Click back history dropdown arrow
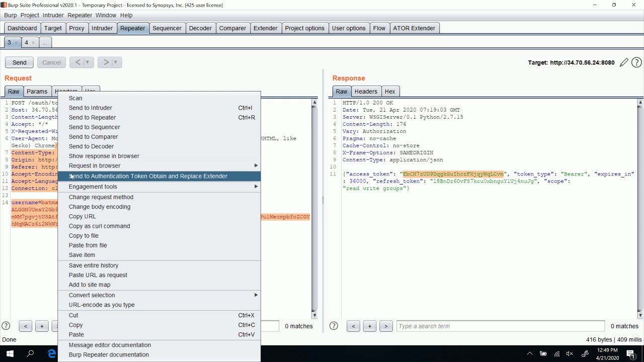Screen dimensions: 644x362 coord(88,62)
